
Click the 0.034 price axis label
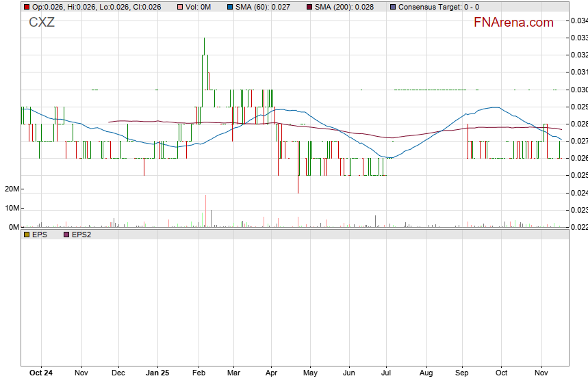click(579, 21)
